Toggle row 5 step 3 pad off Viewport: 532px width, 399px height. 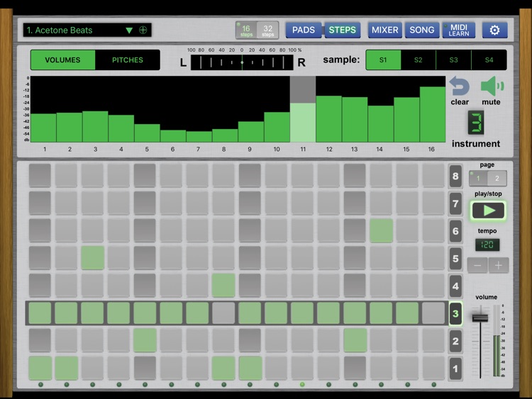92,258
